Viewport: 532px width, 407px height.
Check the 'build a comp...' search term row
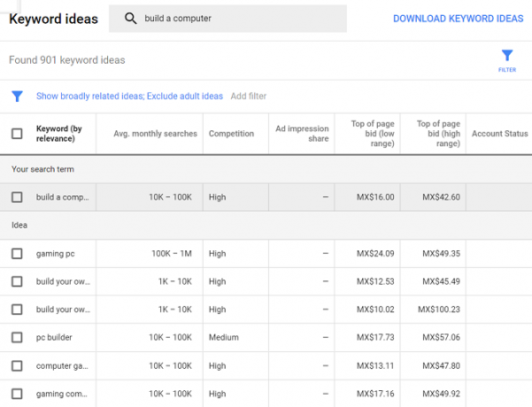pos(17,197)
